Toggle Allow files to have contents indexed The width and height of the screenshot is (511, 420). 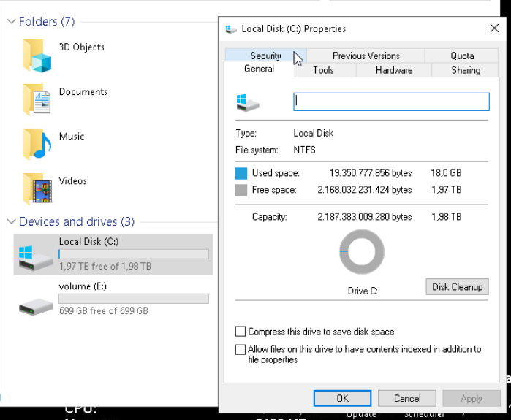pos(241,350)
